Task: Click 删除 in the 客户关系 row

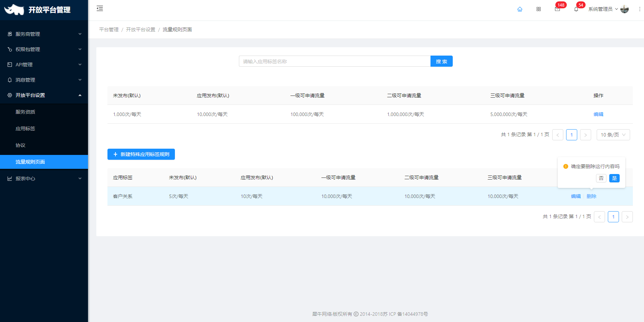Action: (591, 196)
